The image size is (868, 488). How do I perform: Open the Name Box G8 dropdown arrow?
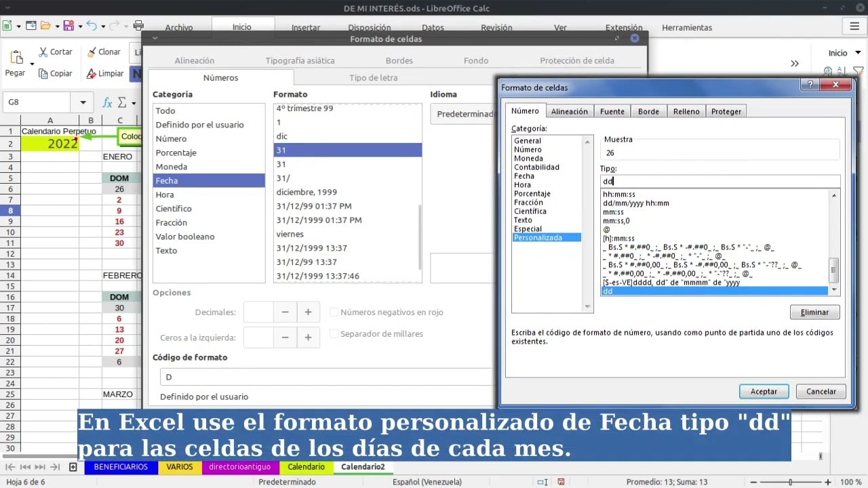83,102
